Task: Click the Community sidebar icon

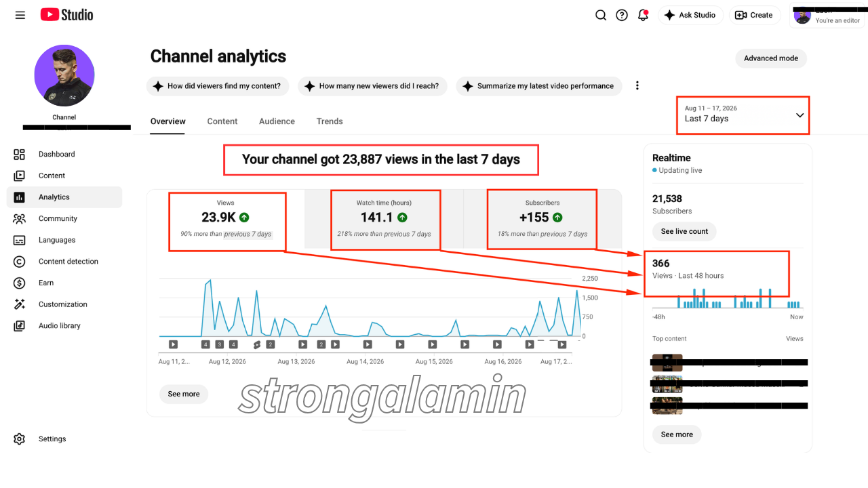Action: pyautogui.click(x=20, y=219)
